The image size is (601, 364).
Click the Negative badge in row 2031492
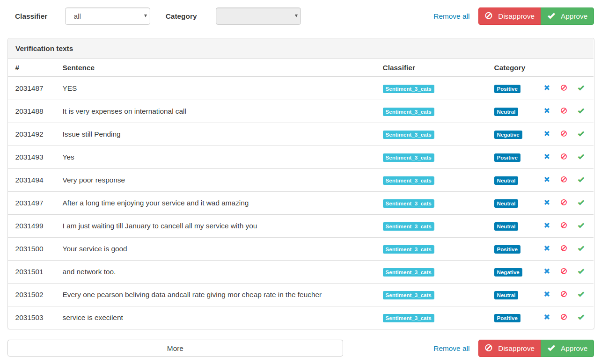pyautogui.click(x=508, y=135)
